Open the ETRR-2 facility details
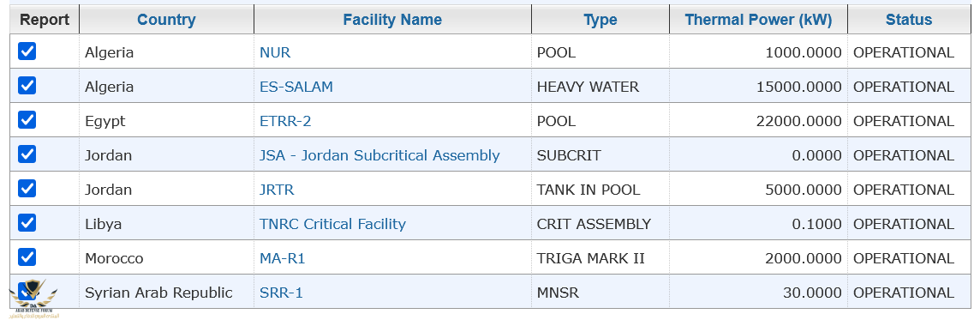 click(285, 122)
